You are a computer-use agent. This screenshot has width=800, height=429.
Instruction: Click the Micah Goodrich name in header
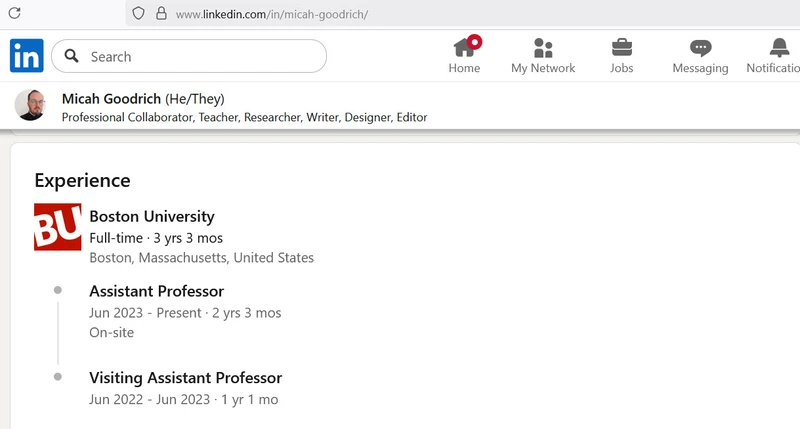(x=110, y=98)
